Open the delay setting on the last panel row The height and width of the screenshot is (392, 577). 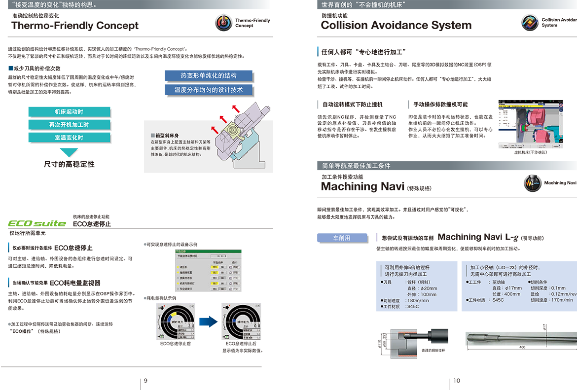235,289
